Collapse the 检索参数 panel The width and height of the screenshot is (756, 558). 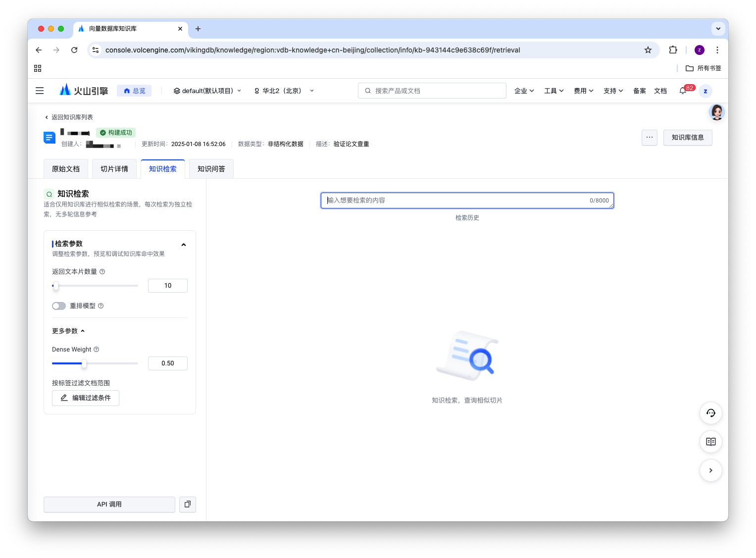tap(184, 245)
